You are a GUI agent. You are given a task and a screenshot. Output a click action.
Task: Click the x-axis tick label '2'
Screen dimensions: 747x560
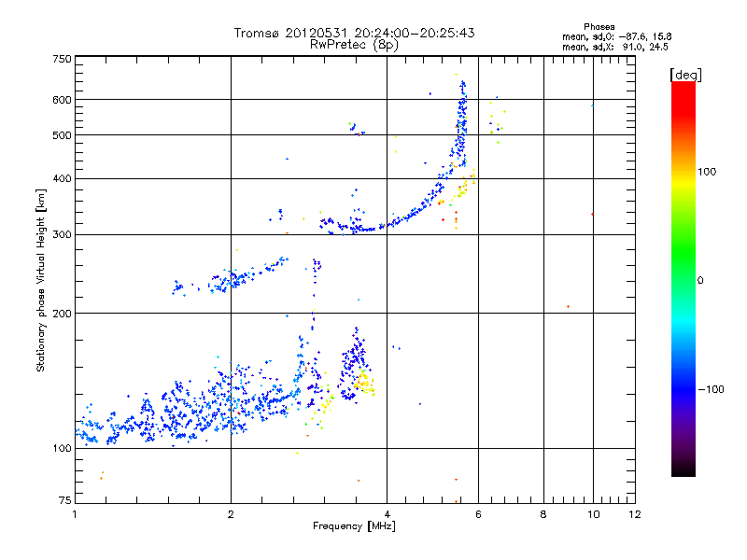tap(231, 514)
